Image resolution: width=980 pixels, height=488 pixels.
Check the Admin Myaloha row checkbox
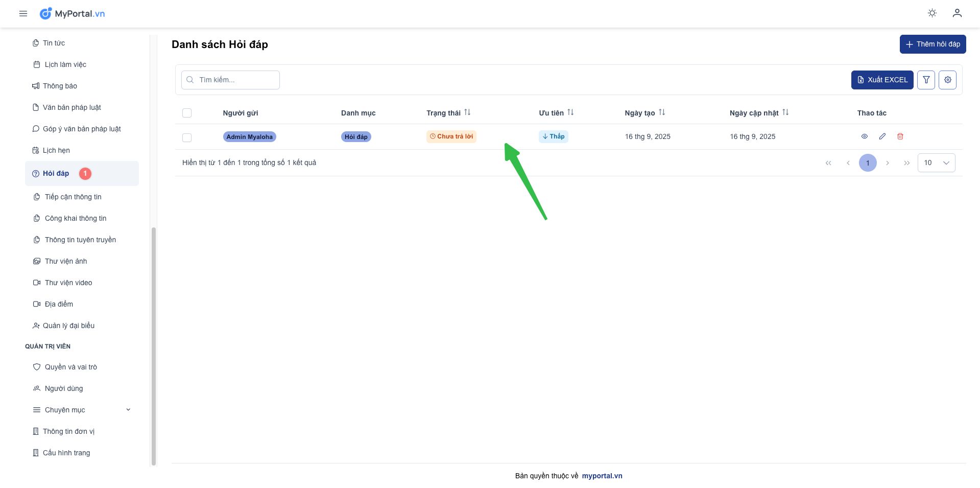coord(187,137)
